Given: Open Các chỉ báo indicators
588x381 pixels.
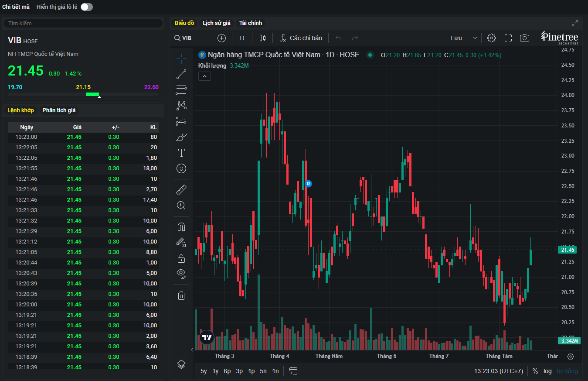Looking at the screenshot, I should pos(301,38).
